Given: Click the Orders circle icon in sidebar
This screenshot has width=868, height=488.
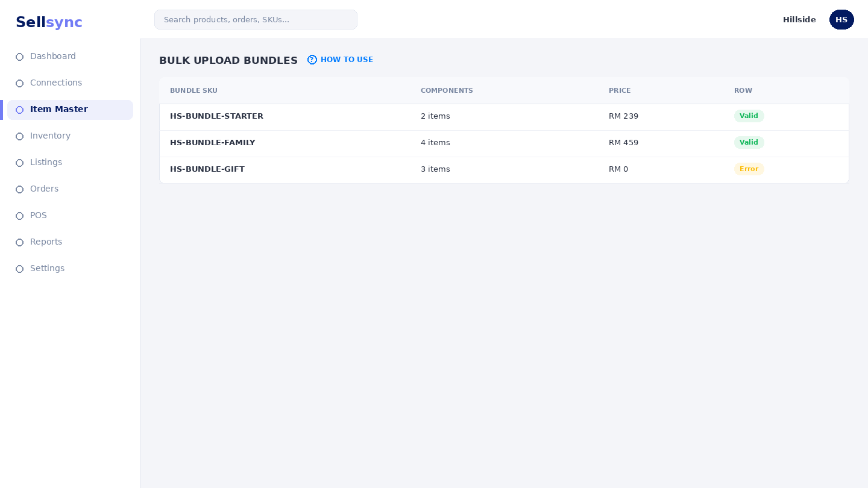Looking at the screenshot, I should pyautogui.click(x=19, y=189).
